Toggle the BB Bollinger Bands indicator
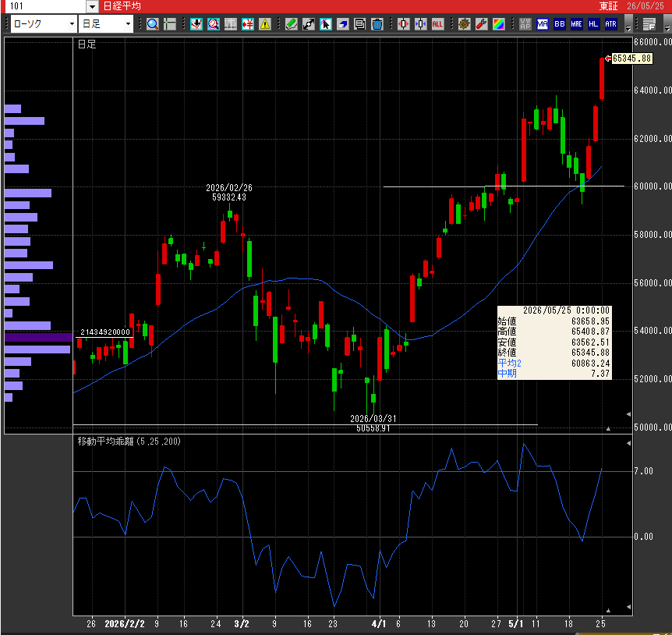Image resolution: width=672 pixels, height=635 pixels. click(x=559, y=24)
